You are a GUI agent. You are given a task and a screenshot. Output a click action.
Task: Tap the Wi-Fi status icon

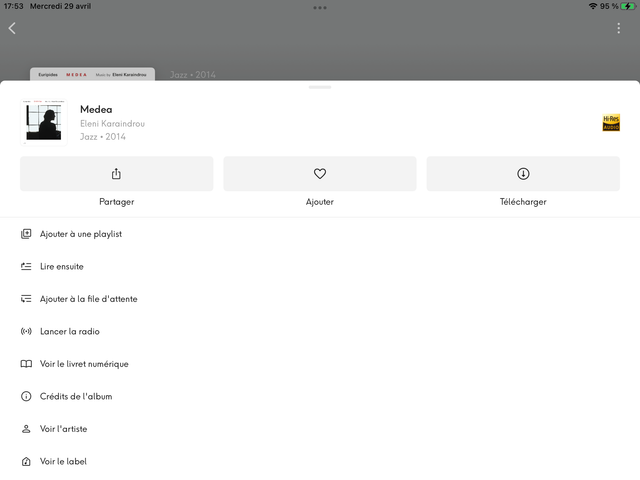pos(593,6)
